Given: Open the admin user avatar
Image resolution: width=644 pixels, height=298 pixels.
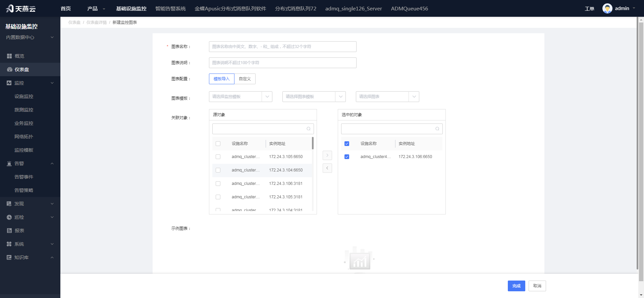Looking at the screenshot, I should tap(607, 8).
